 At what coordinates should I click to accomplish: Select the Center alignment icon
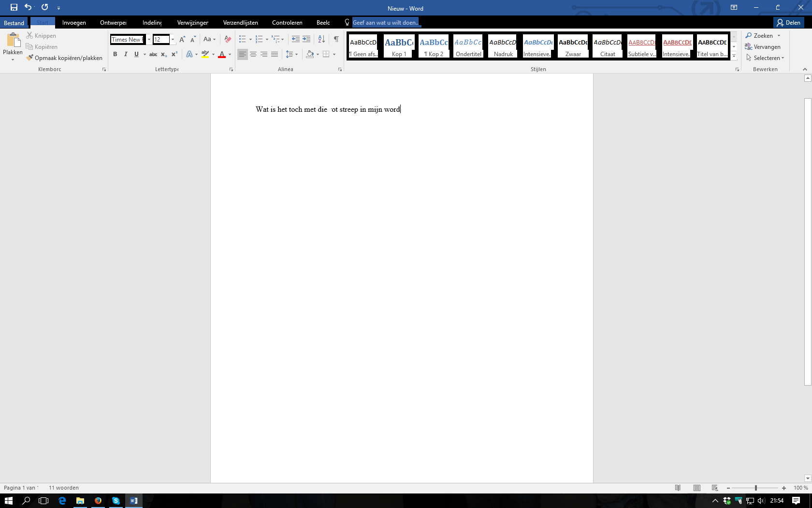253,54
